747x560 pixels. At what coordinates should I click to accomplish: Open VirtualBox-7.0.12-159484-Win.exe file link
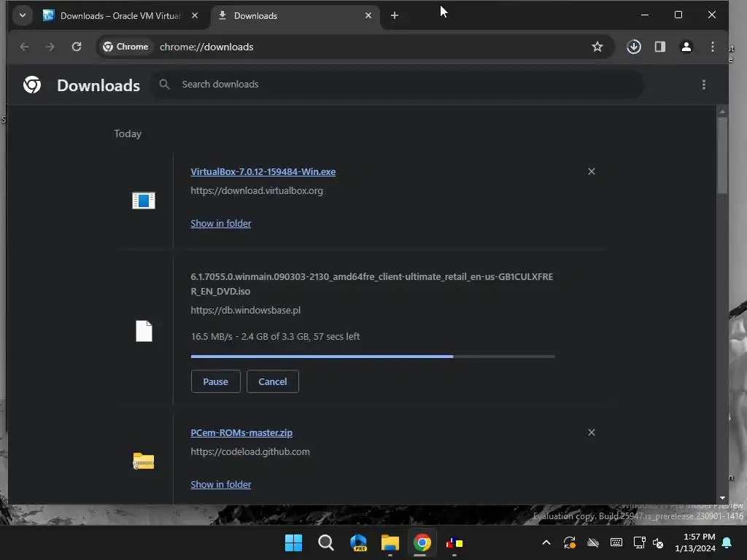click(x=263, y=172)
